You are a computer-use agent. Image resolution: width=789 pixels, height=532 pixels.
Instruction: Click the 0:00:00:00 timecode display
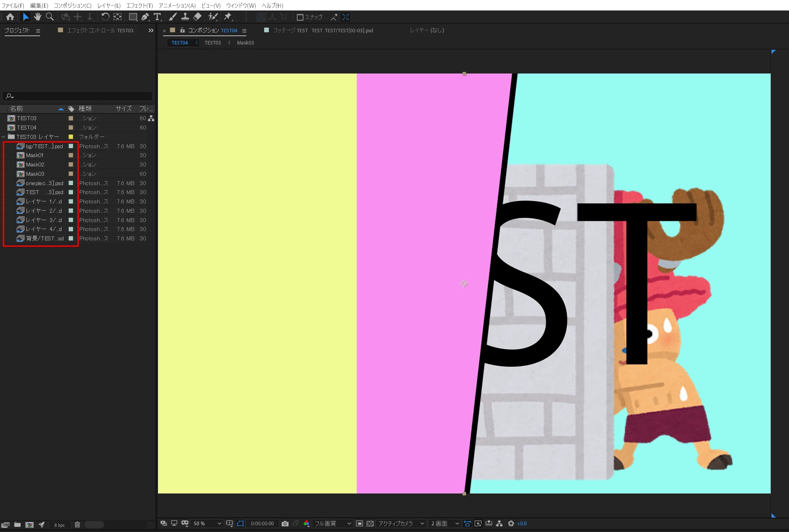(x=262, y=523)
